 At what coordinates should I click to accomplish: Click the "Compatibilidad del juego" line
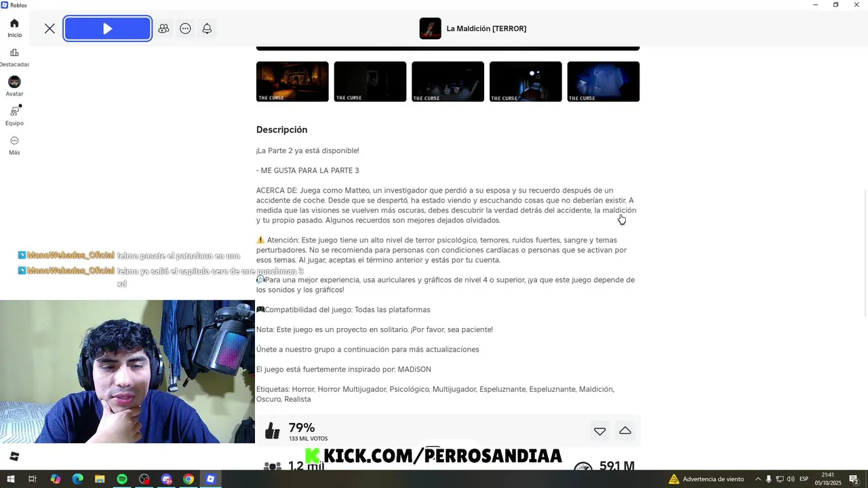(343, 310)
